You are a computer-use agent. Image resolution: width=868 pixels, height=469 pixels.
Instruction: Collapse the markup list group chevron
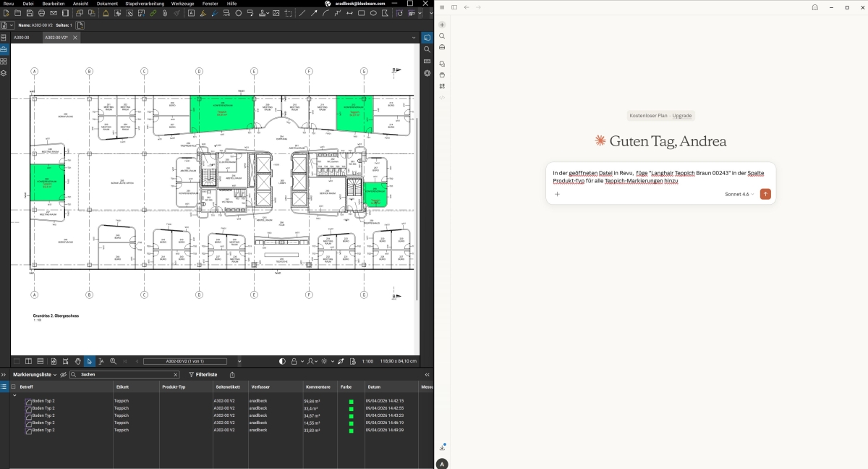14,395
